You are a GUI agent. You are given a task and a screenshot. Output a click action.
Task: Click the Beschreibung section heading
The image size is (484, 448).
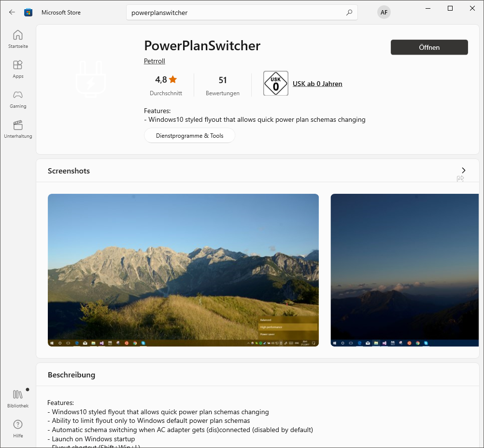tap(71, 375)
